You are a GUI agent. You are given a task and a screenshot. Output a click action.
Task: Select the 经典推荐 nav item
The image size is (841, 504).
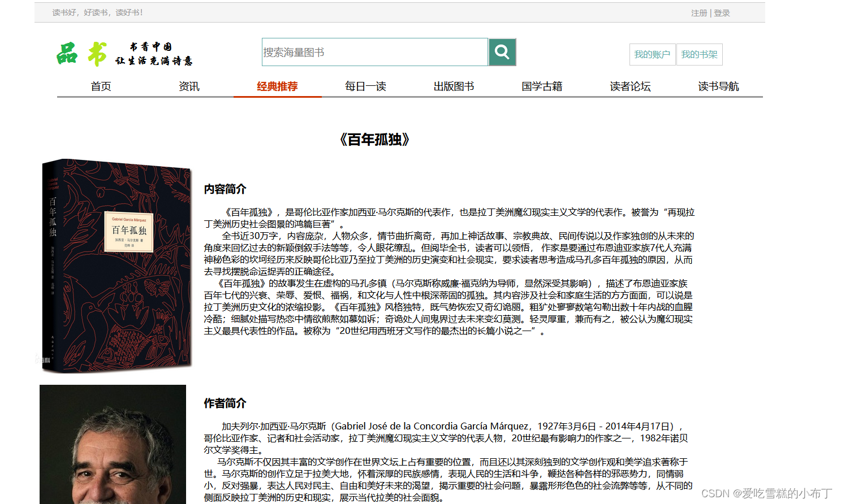point(277,86)
